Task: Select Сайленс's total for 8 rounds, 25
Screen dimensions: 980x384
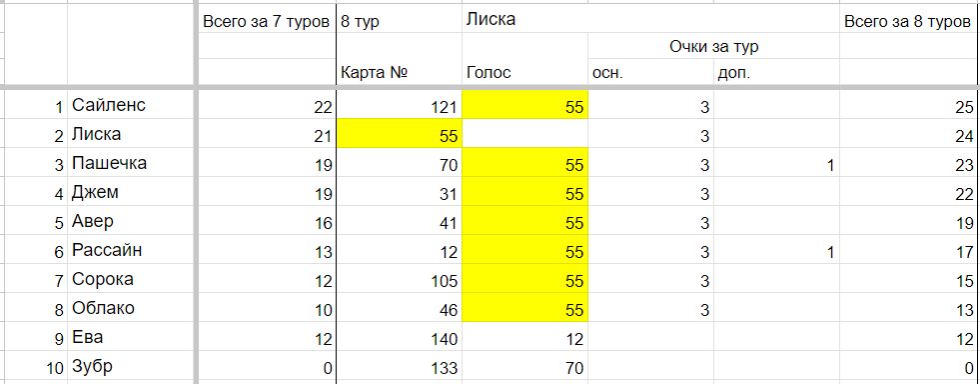Action: 909,105
